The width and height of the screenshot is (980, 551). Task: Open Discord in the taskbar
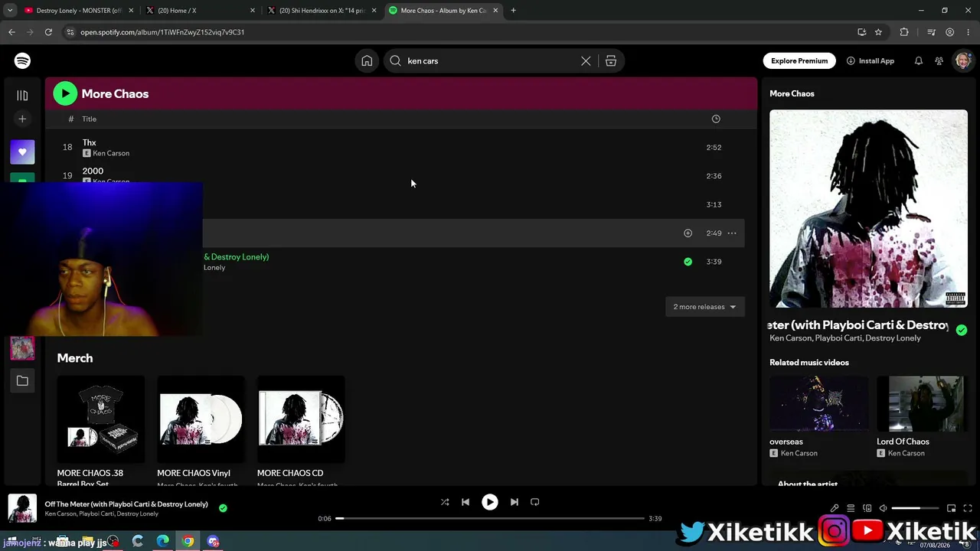click(x=213, y=541)
